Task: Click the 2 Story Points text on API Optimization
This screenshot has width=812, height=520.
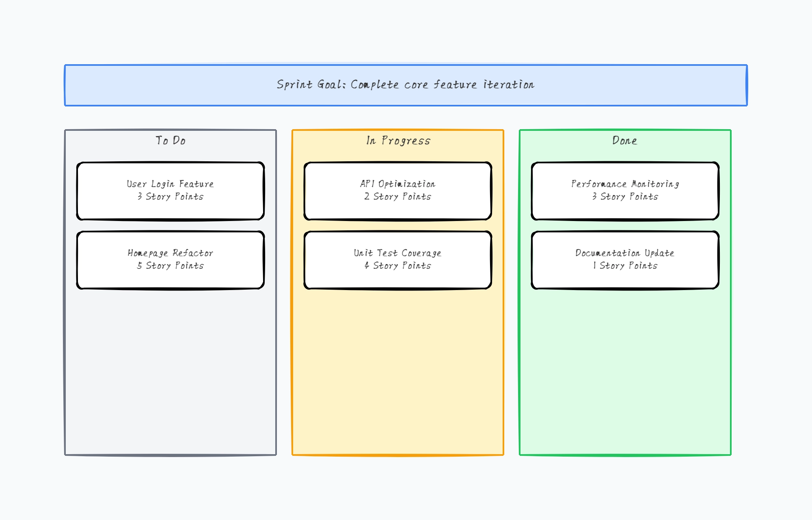Action: (x=397, y=197)
